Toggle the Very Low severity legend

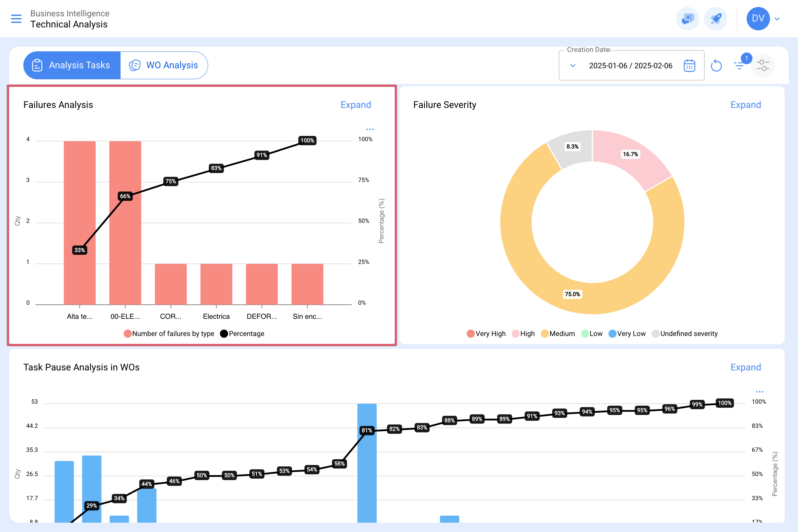coord(627,333)
